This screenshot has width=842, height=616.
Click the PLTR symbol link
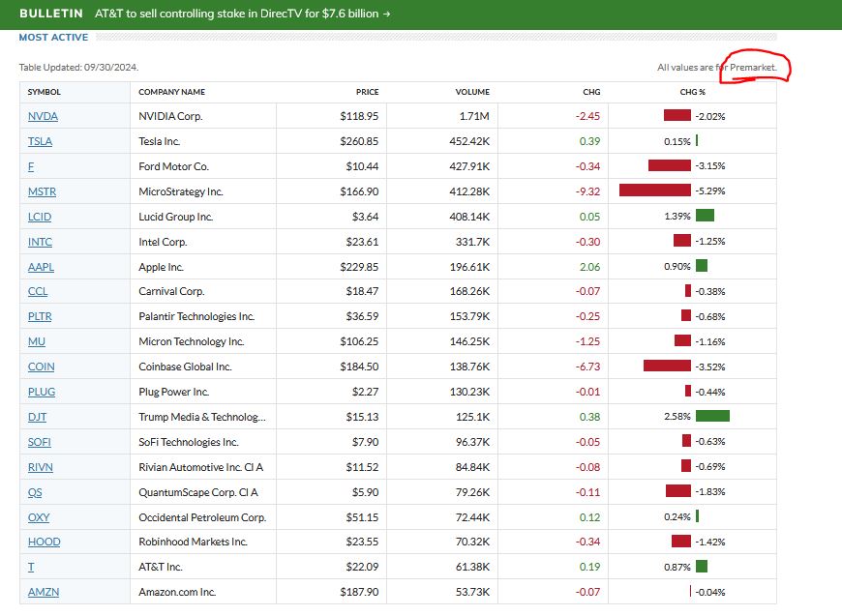click(x=42, y=316)
